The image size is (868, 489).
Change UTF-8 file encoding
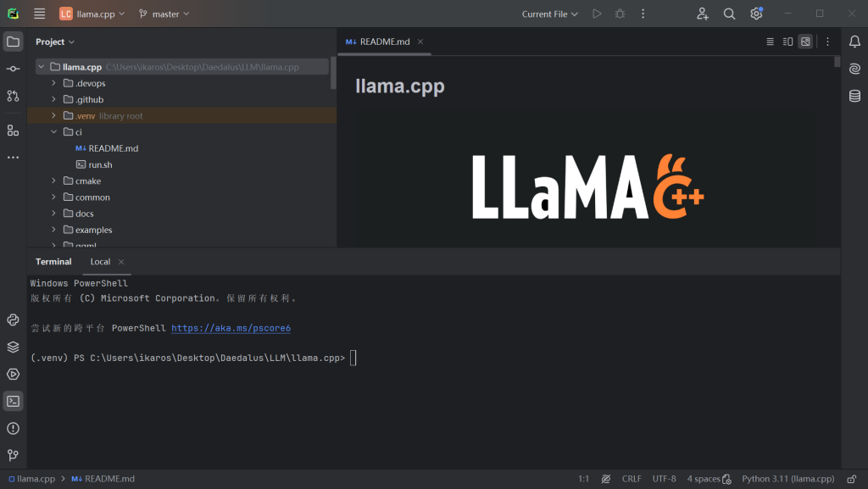pos(665,479)
